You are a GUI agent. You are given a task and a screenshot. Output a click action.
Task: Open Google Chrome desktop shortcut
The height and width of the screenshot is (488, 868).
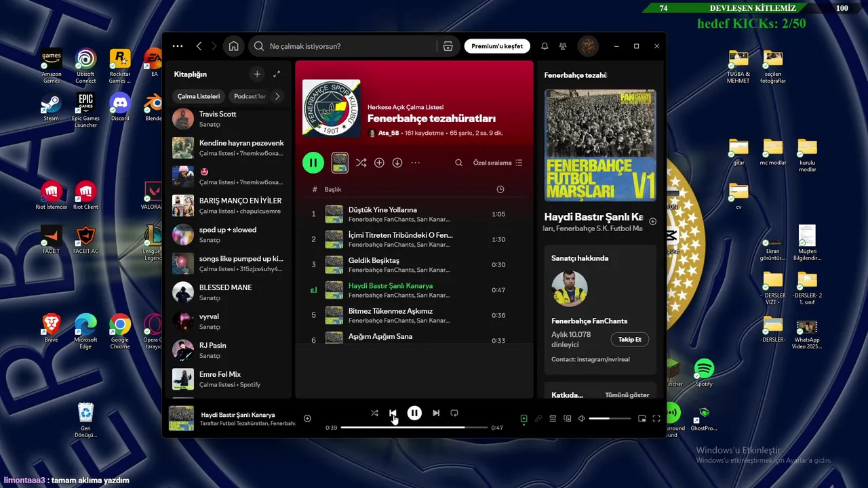click(120, 331)
